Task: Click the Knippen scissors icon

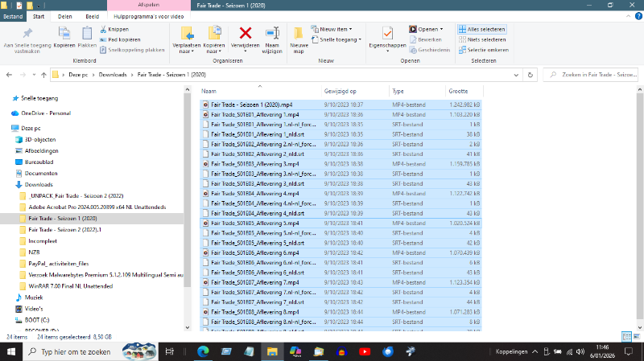Action: pos(102,29)
